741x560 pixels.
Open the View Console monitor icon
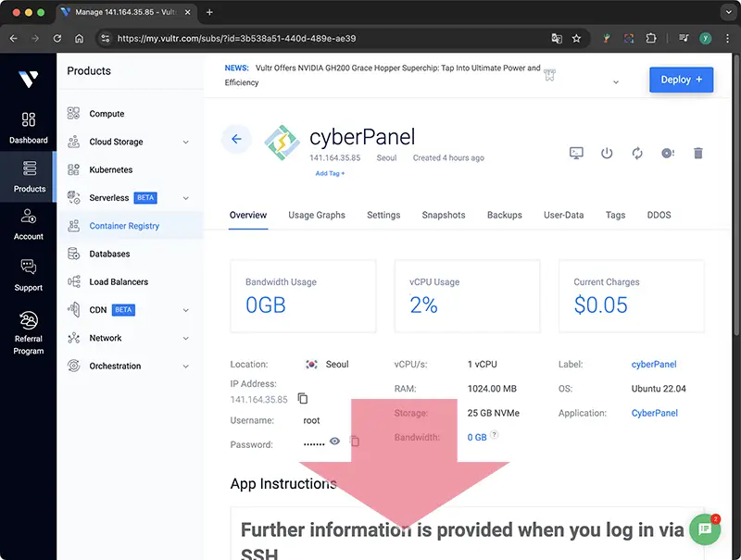[x=576, y=153]
